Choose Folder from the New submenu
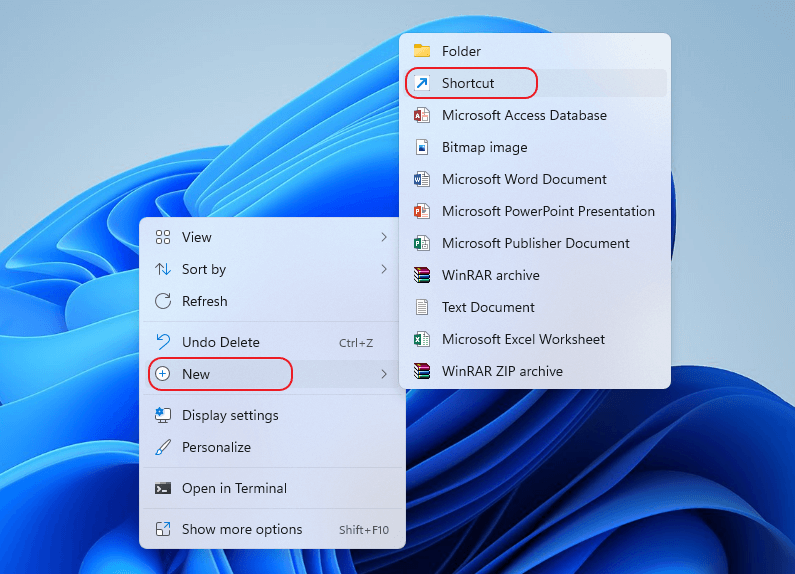The height and width of the screenshot is (574, 795). coord(535,51)
